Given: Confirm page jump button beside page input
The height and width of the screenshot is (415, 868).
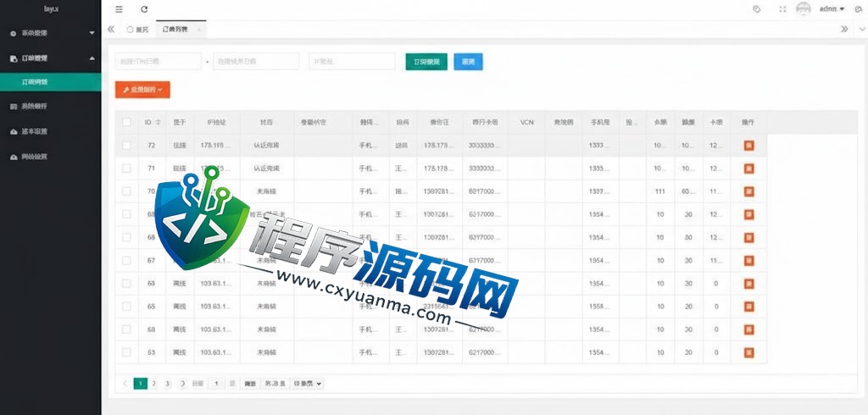Looking at the screenshot, I should [250, 384].
